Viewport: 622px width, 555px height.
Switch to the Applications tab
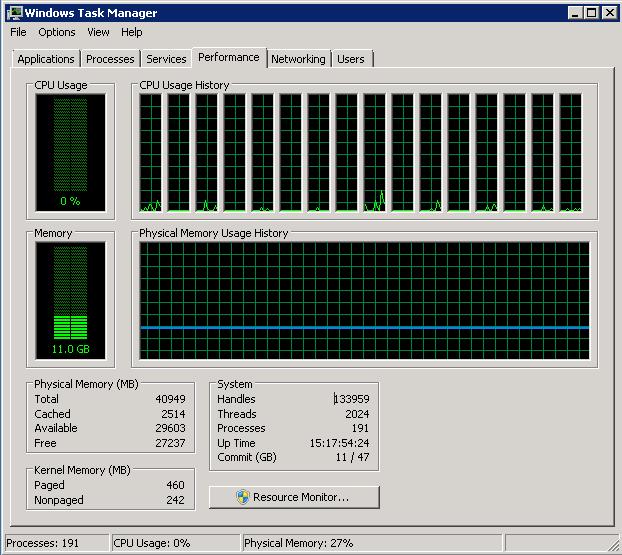[x=46, y=59]
